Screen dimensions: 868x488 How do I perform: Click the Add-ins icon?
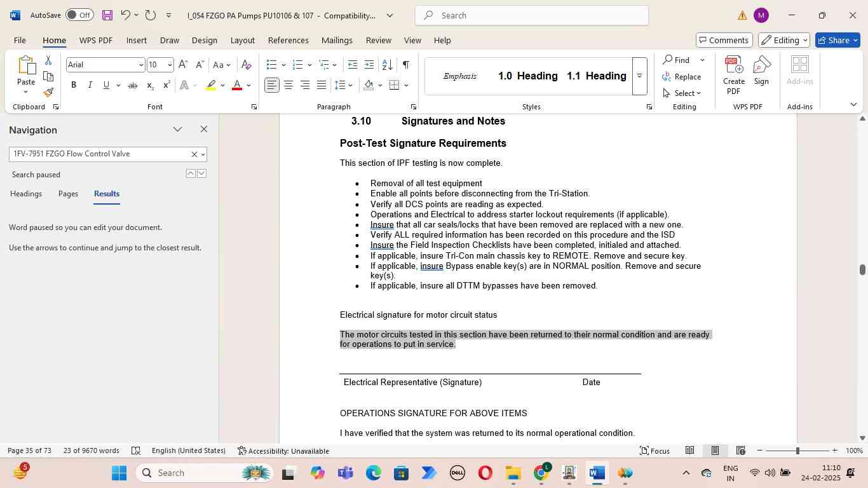pyautogui.click(x=799, y=70)
